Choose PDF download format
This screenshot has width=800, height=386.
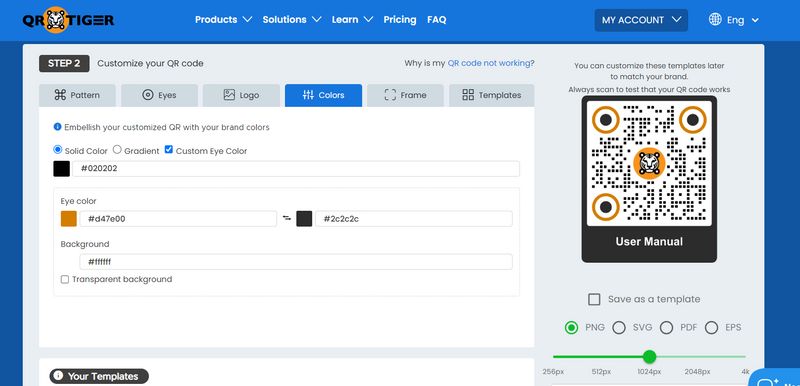tap(666, 327)
